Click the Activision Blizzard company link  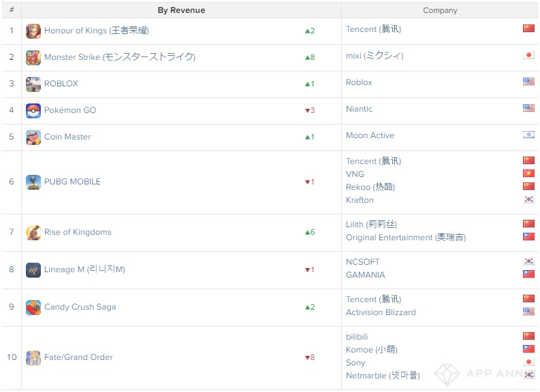[x=381, y=312]
